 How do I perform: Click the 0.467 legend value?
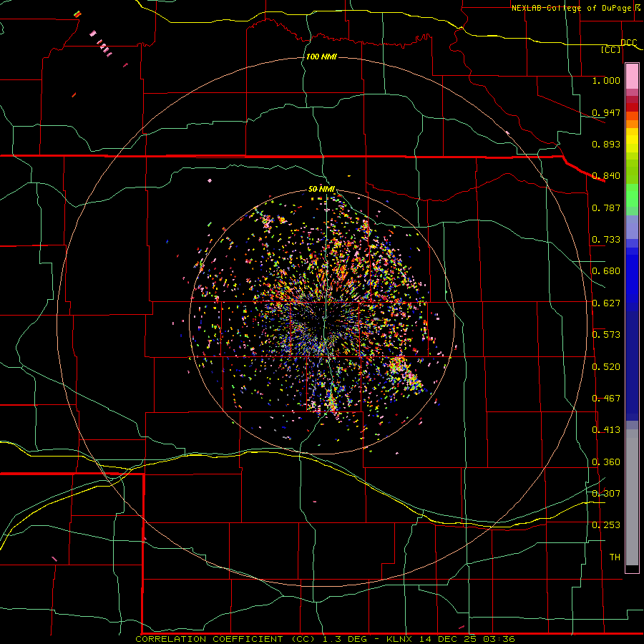[x=606, y=399]
